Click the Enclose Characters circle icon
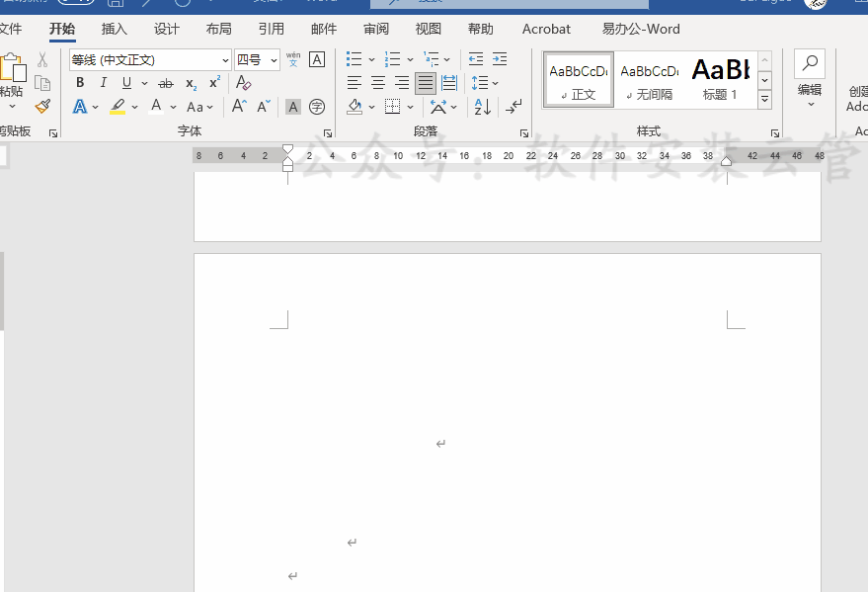 tap(317, 107)
